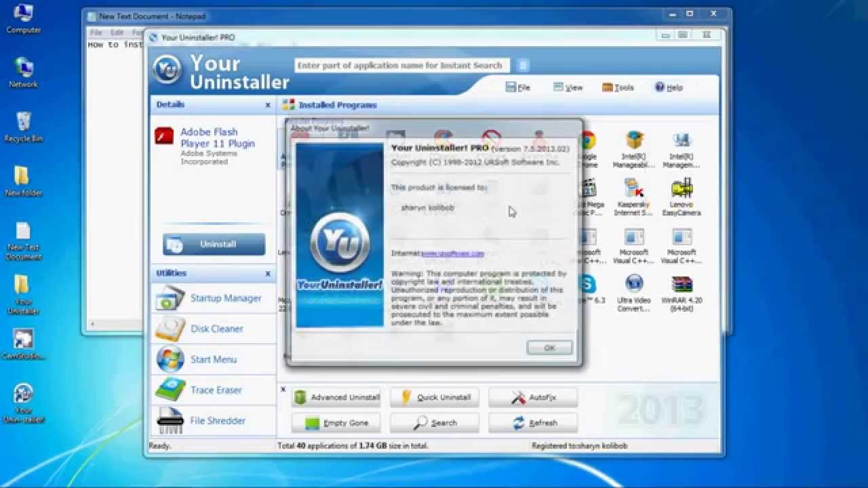The image size is (868, 488).
Task: Run the AutoFix tool
Action: point(532,397)
